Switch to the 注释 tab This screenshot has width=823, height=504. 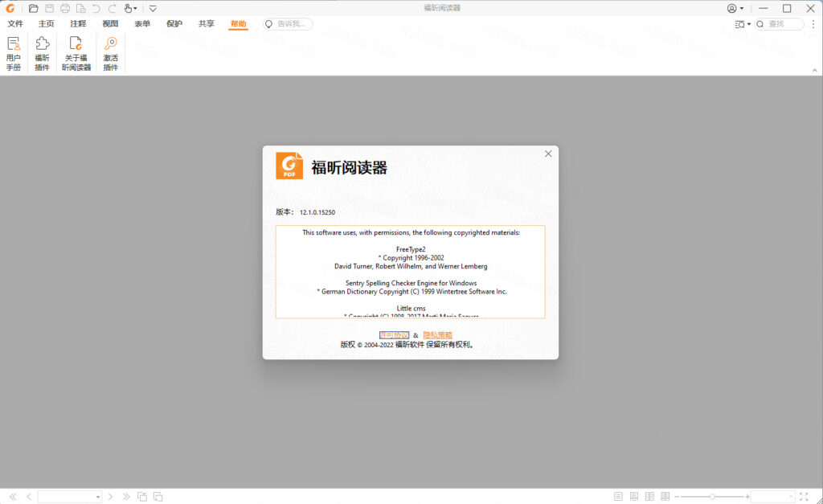tap(78, 23)
